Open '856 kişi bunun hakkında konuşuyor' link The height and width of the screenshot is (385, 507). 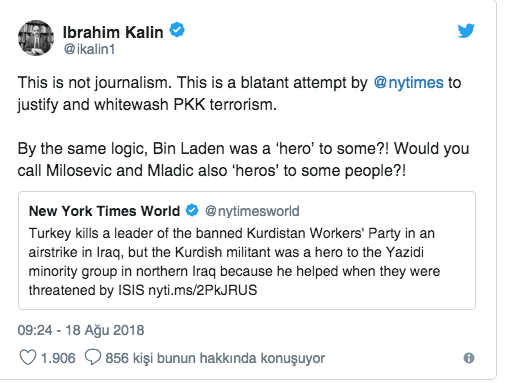click(215, 358)
